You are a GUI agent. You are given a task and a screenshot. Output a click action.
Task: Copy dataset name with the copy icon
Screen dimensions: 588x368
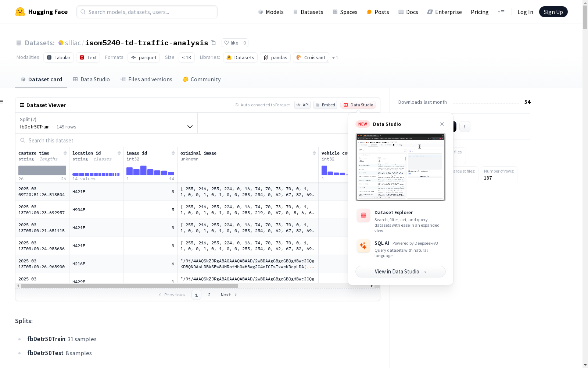213,43
